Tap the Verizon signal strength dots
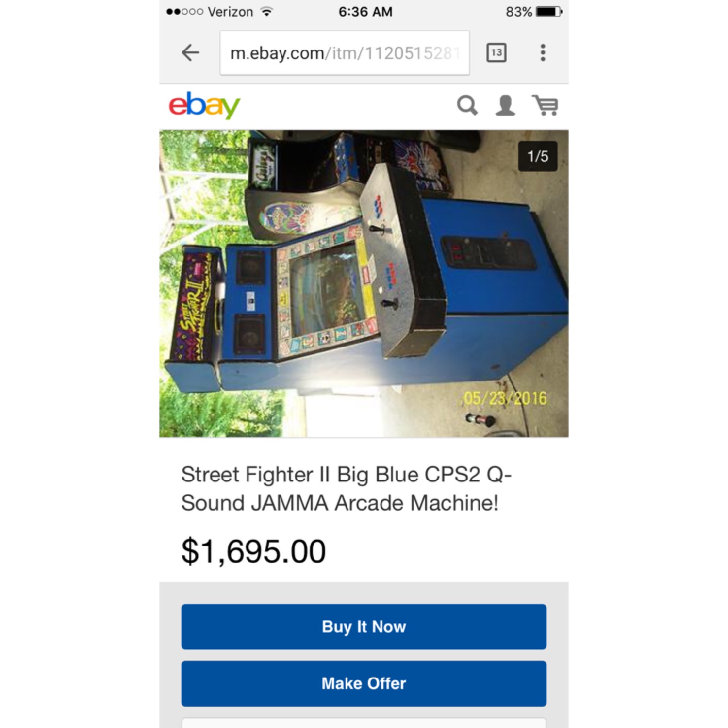728x728 pixels. point(184,11)
